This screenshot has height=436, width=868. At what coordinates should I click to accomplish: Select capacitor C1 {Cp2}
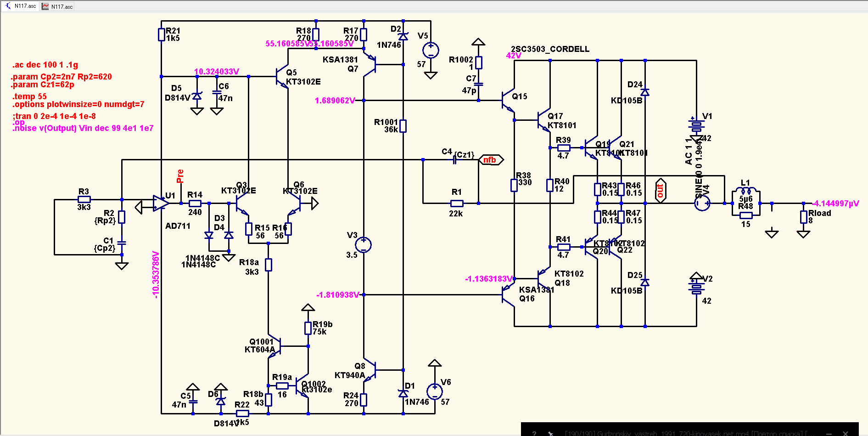(122, 243)
